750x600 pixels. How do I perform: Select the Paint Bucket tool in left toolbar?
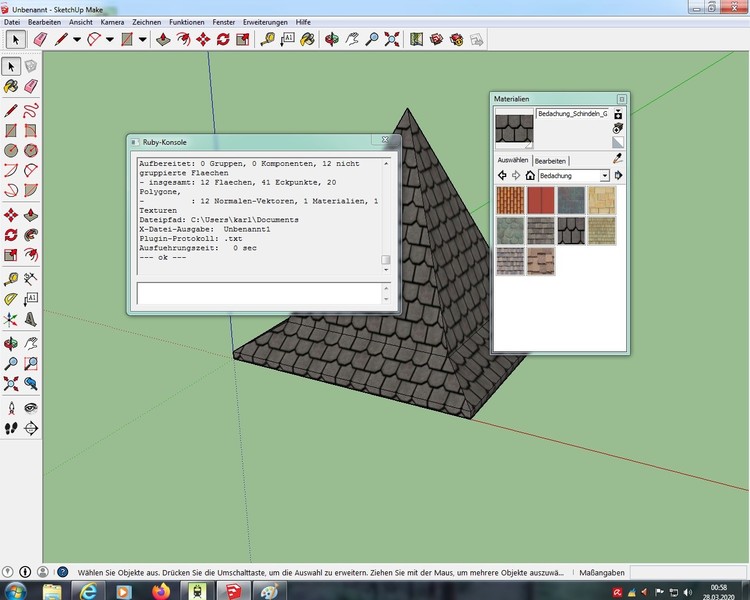click(11, 87)
